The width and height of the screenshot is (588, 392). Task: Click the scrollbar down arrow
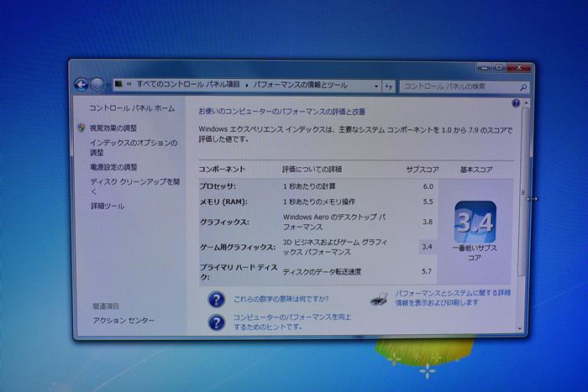(521, 328)
